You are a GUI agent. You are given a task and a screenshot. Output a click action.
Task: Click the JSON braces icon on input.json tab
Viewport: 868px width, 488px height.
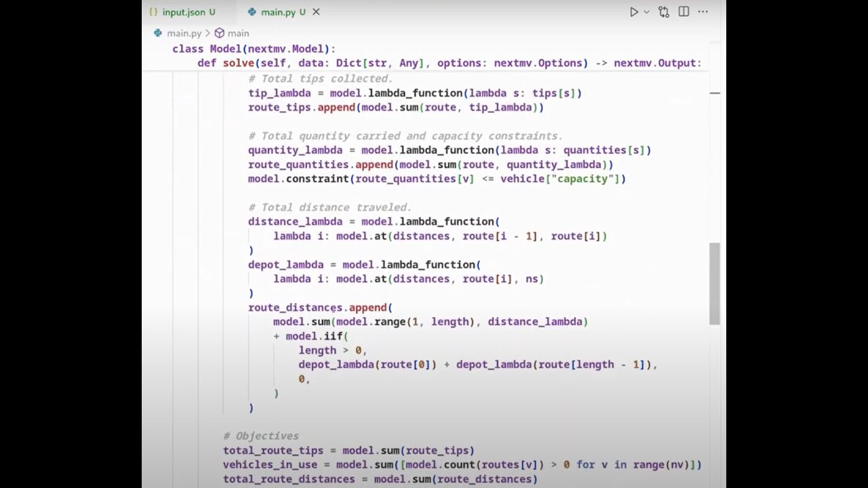point(153,12)
